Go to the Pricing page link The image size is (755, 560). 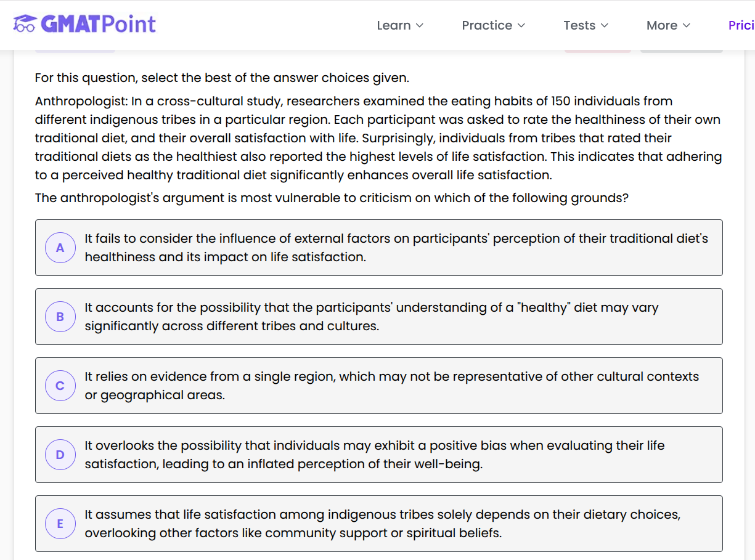[x=741, y=25]
